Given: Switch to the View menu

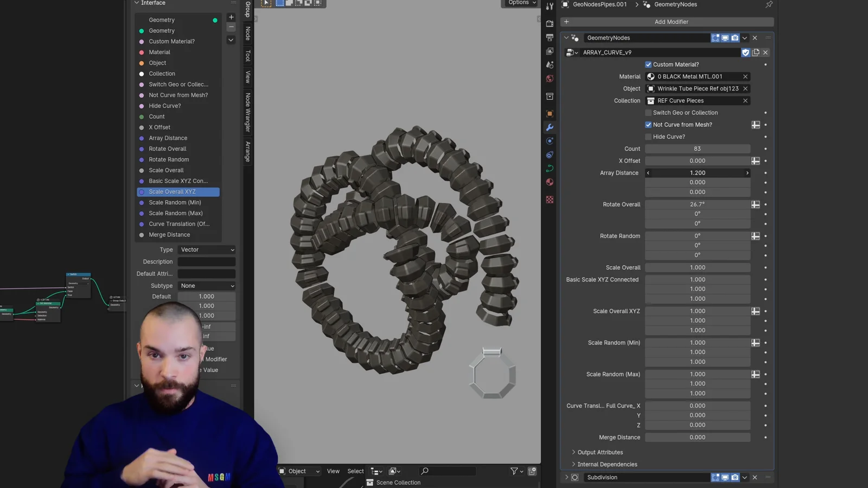Looking at the screenshot, I should [333, 471].
